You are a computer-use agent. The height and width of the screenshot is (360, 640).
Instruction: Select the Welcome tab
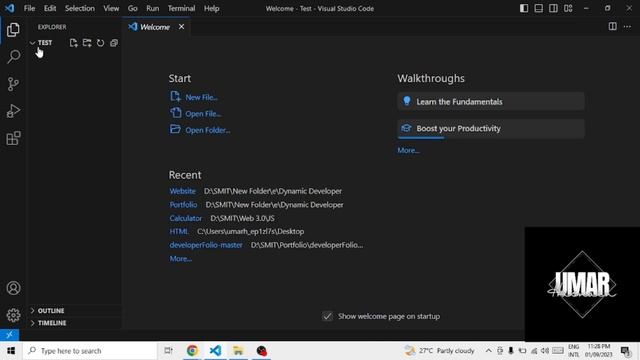pyautogui.click(x=155, y=27)
